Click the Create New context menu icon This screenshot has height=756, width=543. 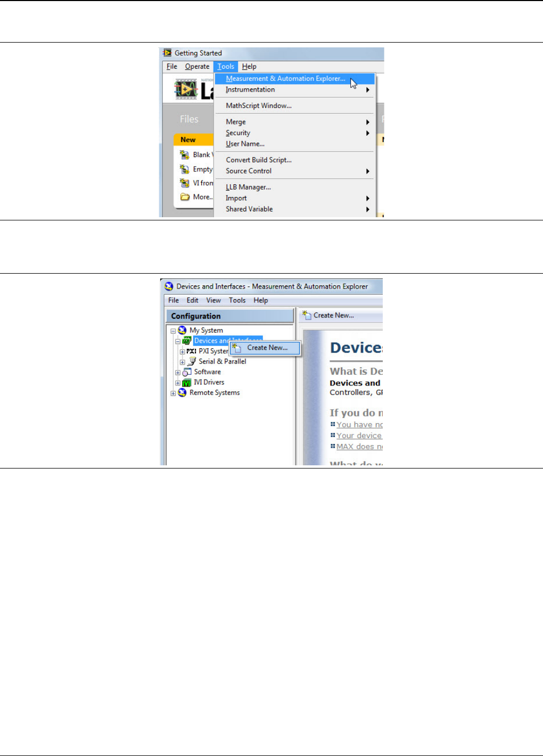click(237, 347)
